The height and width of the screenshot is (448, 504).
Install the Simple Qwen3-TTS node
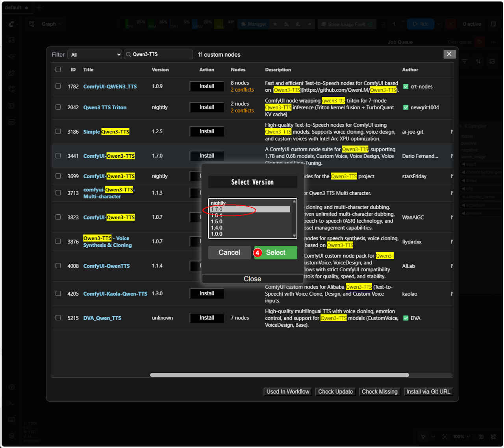coord(207,131)
